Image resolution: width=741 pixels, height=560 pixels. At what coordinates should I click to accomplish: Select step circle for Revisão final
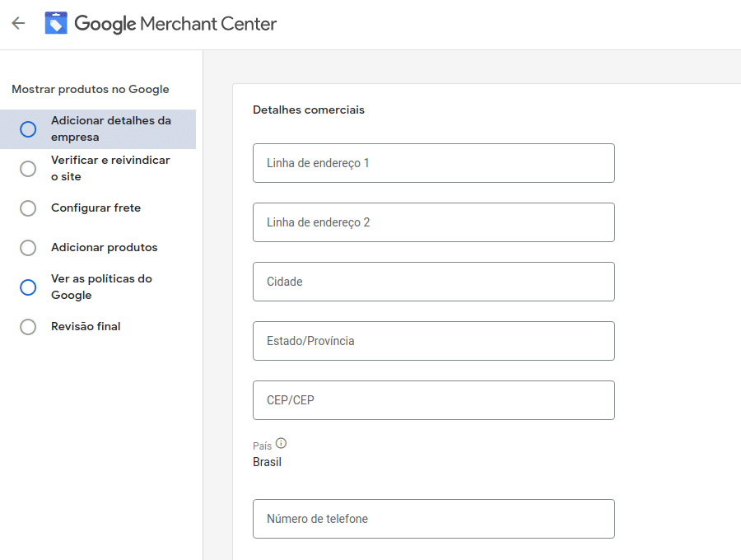[28, 327]
